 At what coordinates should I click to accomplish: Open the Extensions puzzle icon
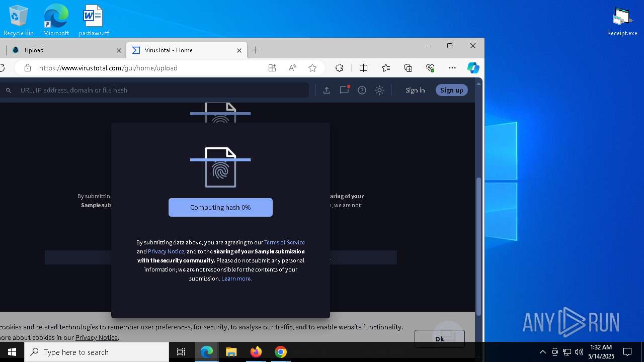coord(339,68)
